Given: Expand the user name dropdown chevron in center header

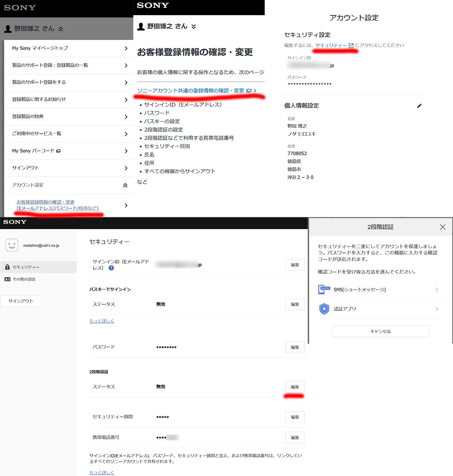Looking at the screenshot, I should 194,26.
